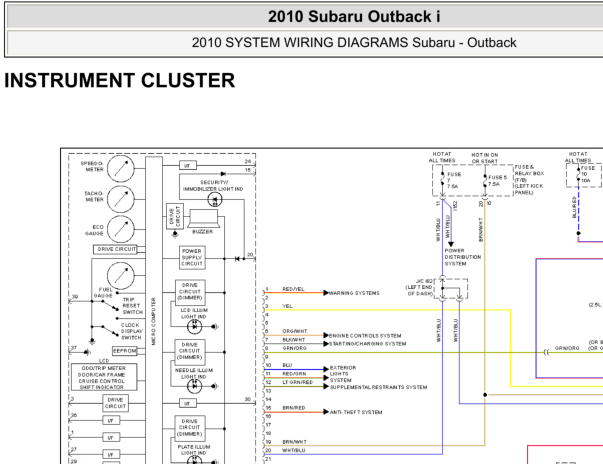The width and height of the screenshot is (603, 464).
Task: Click the SHIFT INDICATOR text in the LCD box
Action: pyautogui.click(x=102, y=387)
